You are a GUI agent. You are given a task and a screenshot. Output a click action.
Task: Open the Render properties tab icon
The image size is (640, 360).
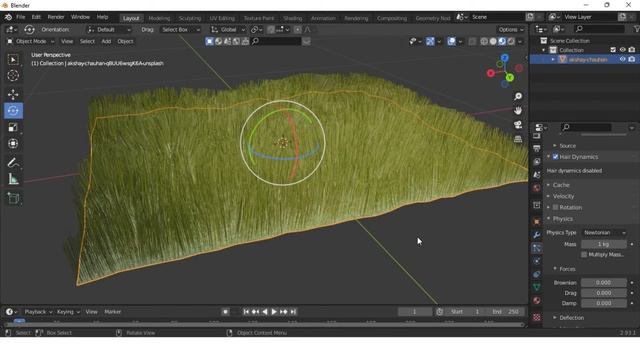click(x=537, y=136)
